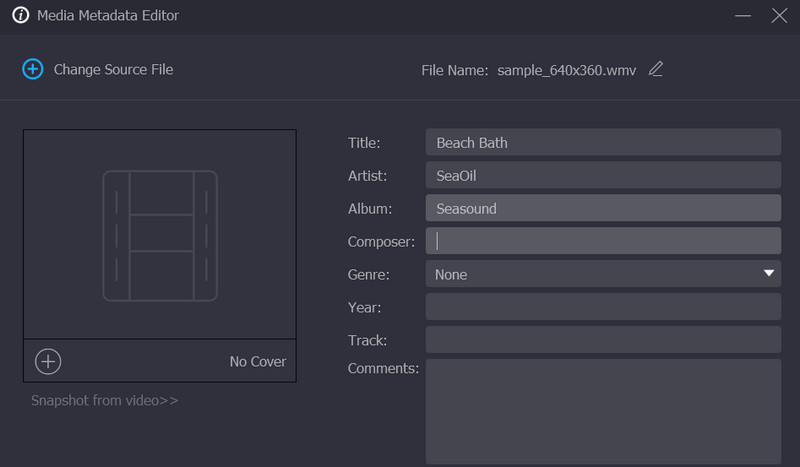800x467 pixels.
Task: Click Snapshot from video link
Action: point(104,400)
